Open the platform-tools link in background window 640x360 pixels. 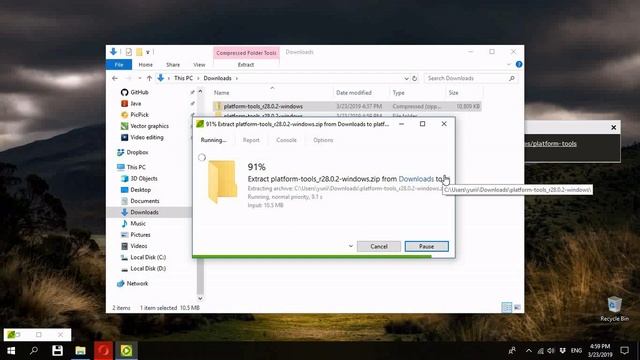[x=551, y=144]
